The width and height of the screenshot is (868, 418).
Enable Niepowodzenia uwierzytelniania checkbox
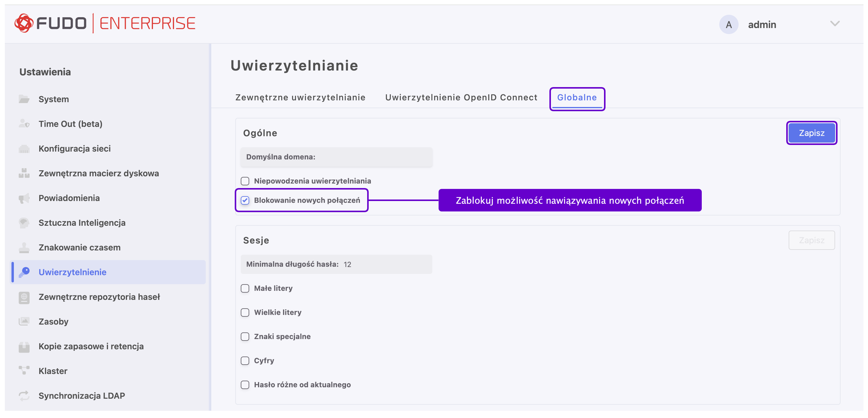pyautogui.click(x=245, y=181)
